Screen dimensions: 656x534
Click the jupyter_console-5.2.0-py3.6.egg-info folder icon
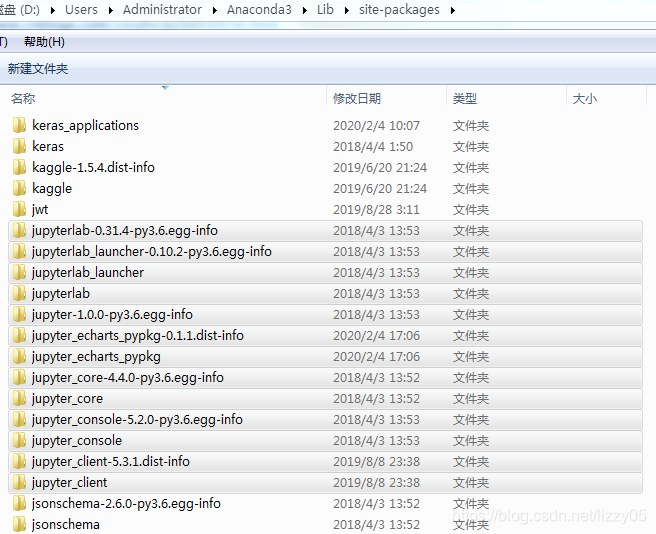(19, 419)
